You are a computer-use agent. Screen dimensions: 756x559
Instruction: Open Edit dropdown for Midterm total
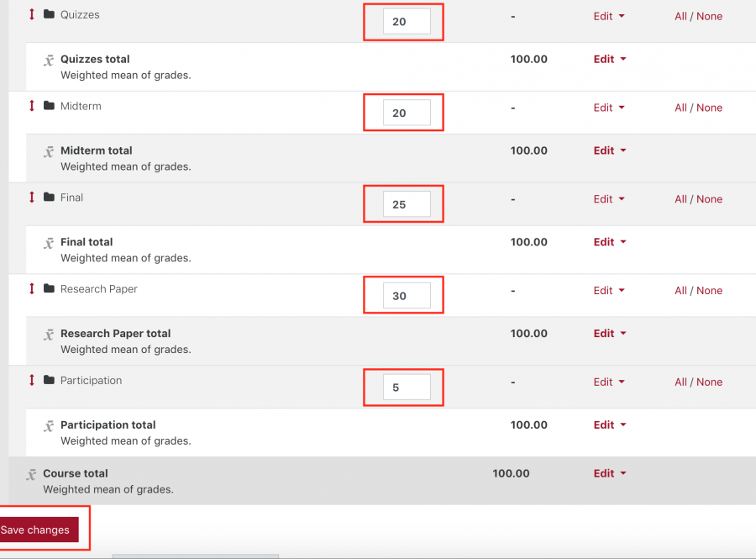tap(610, 150)
